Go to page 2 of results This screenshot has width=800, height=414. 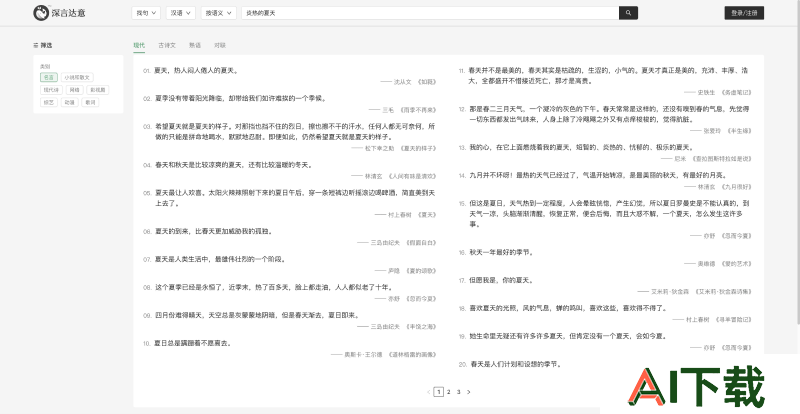pos(448,392)
